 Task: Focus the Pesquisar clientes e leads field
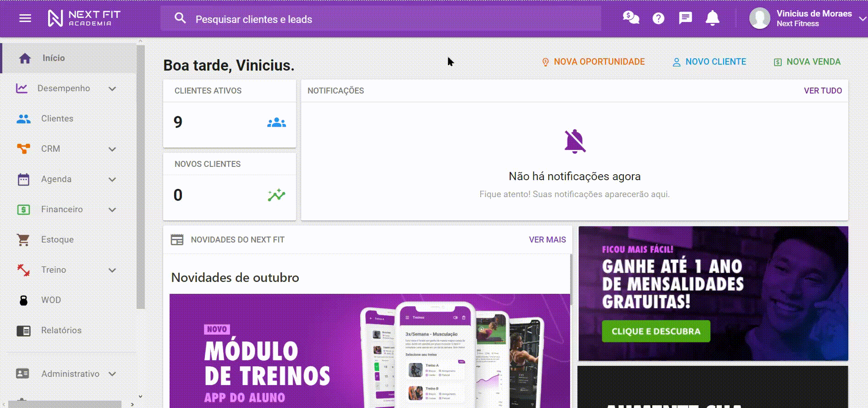tap(380, 19)
